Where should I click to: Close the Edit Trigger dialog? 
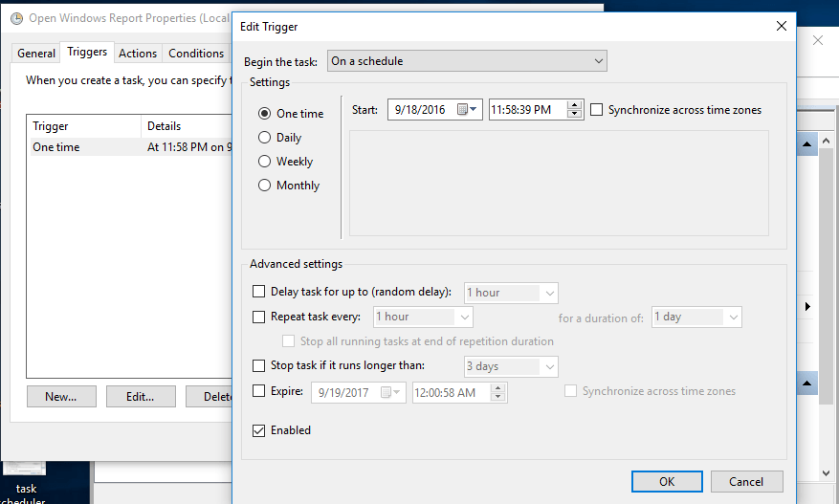(782, 26)
